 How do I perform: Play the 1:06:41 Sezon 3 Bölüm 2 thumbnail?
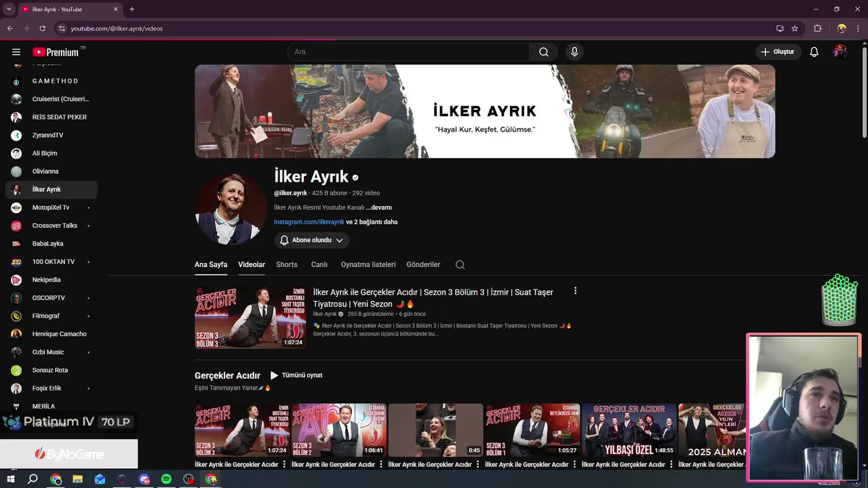(x=338, y=430)
